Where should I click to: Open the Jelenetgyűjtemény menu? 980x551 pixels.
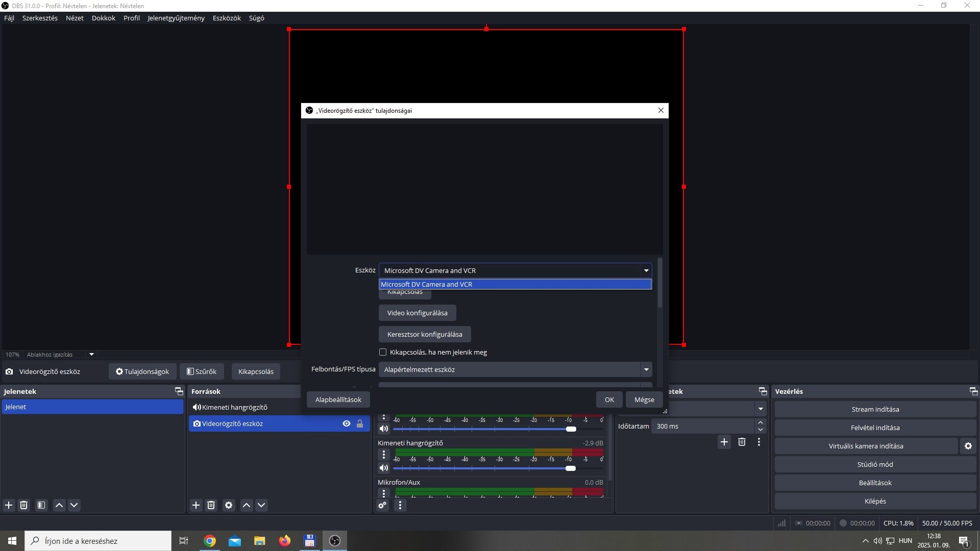pyautogui.click(x=176, y=18)
